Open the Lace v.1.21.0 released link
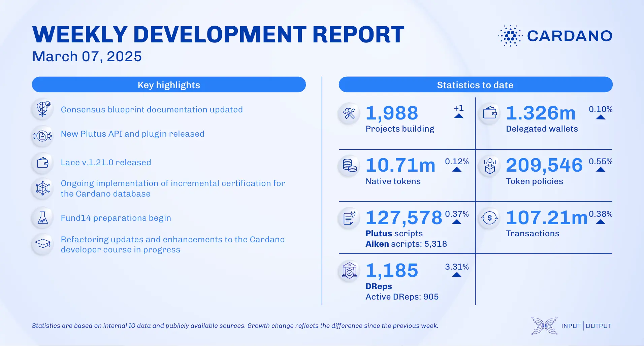Viewport: 644px width, 346px height. point(106,163)
